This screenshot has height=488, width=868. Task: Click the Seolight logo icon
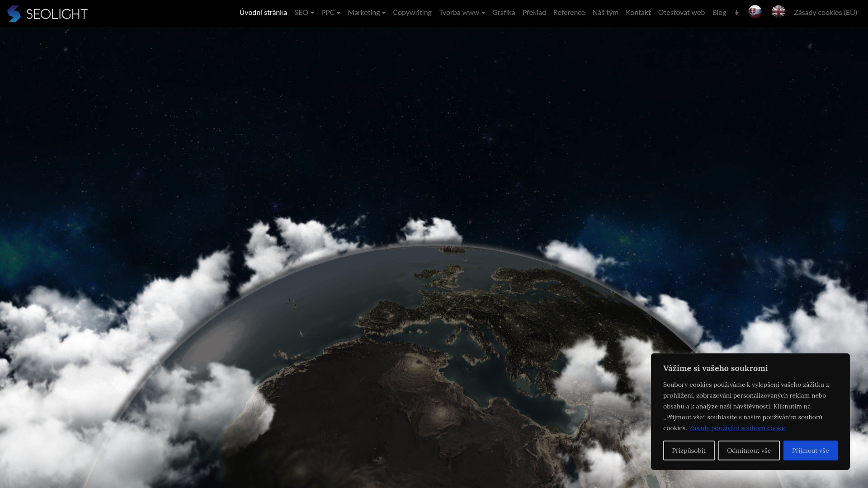14,14
